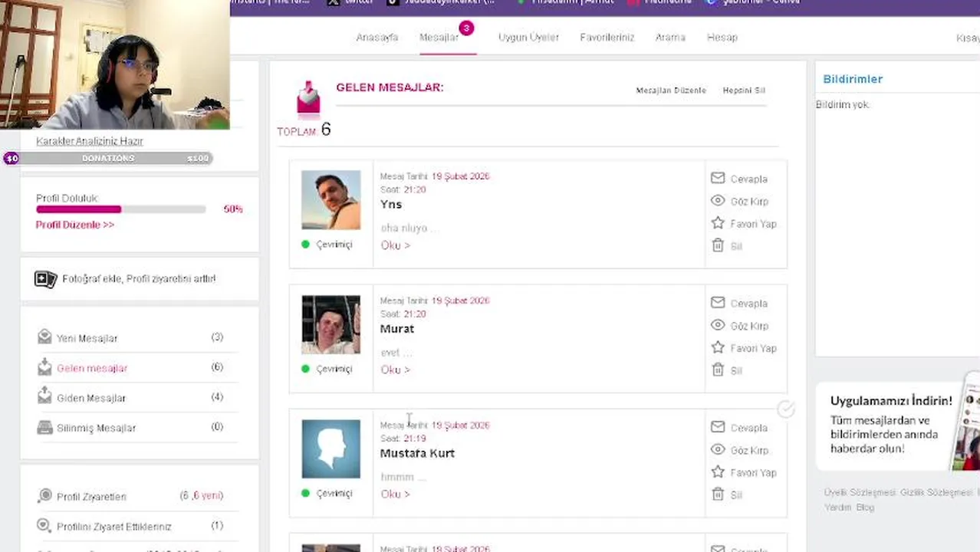Open the Anasayfa tab
980x552 pixels.
point(377,37)
